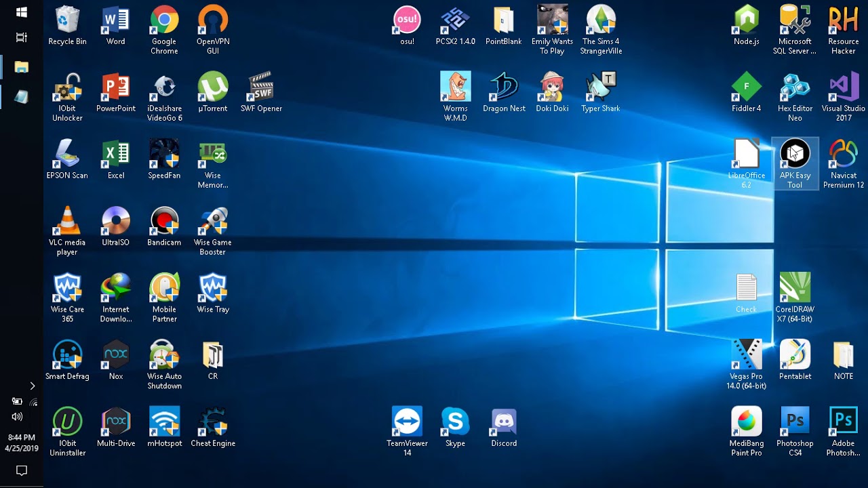Select the Typer Shark icon
The image size is (868, 488).
click(601, 93)
